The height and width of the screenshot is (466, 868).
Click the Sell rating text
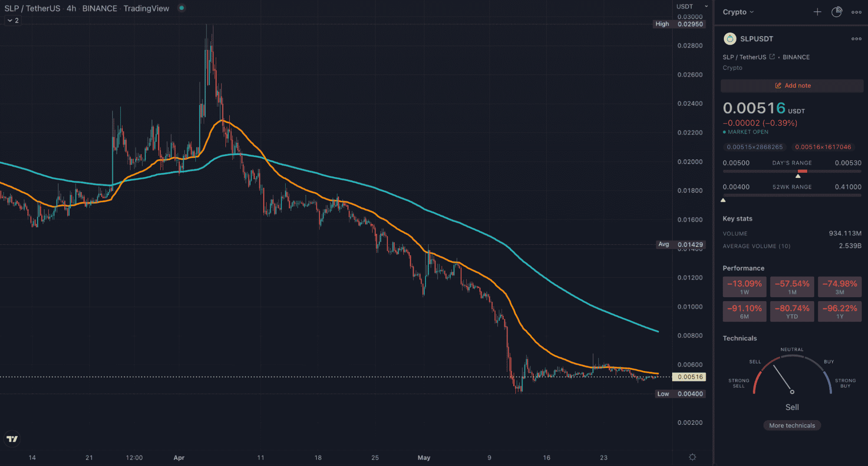792,407
